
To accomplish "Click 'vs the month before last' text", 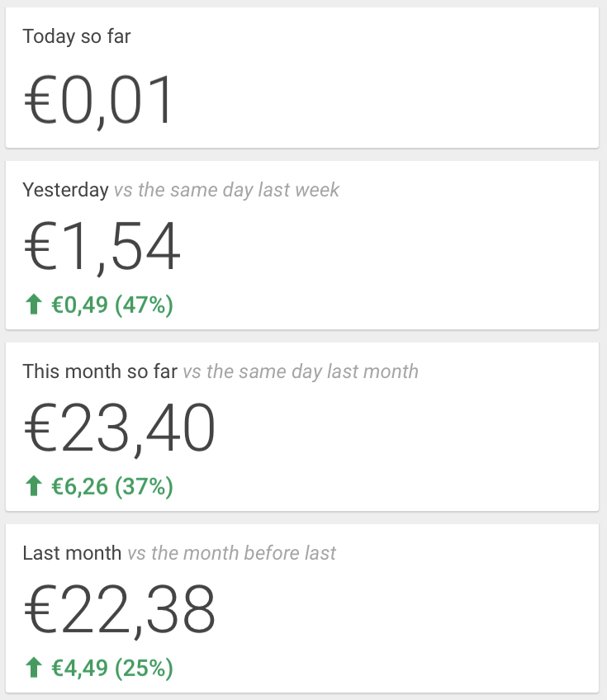I will pos(231,553).
